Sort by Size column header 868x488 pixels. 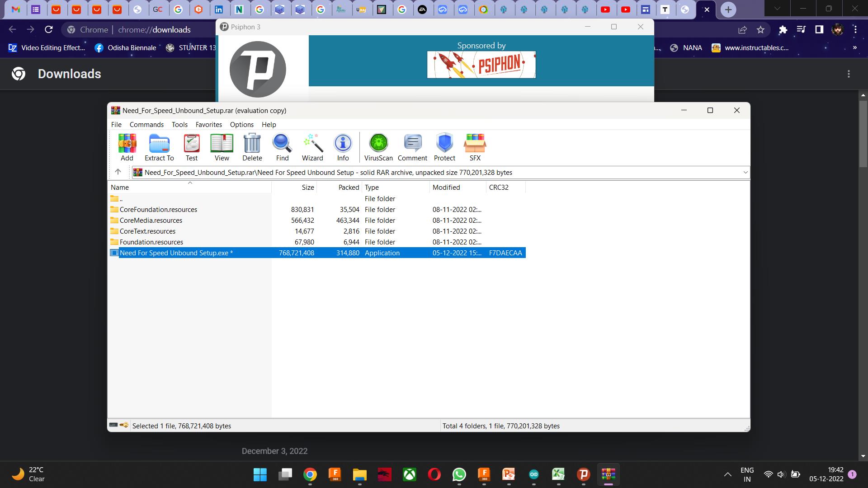pos(307,187)
